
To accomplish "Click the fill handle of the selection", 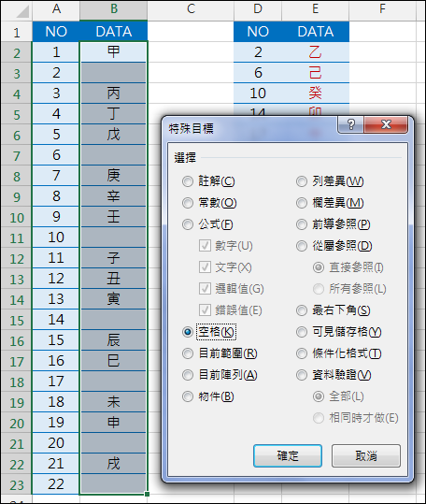I will [x=147, y=494].
